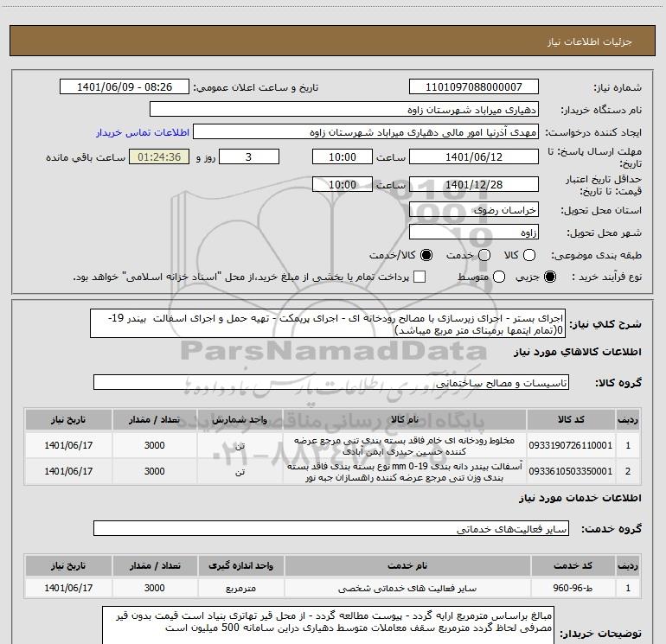The height and width of the screenshot is (644, 666).
Task: Choose the متوسط purchase type radio
Action: 499,277
